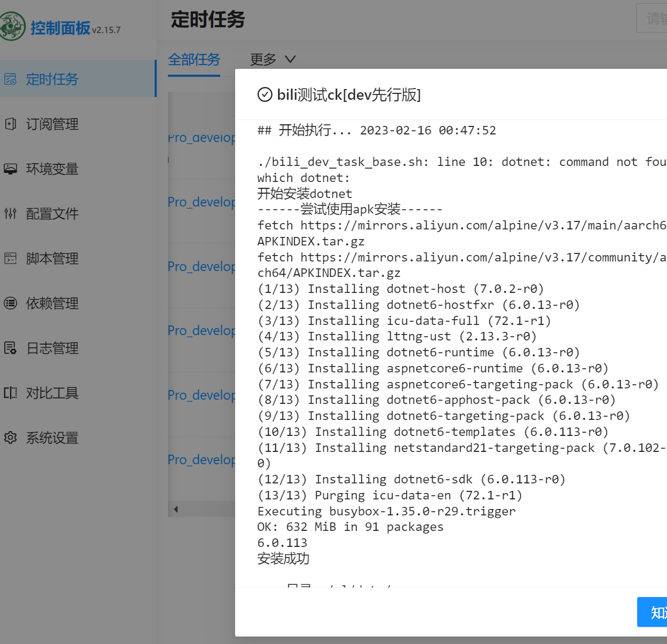Select the 定时任务 calendar icon in sidebar
The height and width of the screenshot is (644, 667).
point(11,79)
